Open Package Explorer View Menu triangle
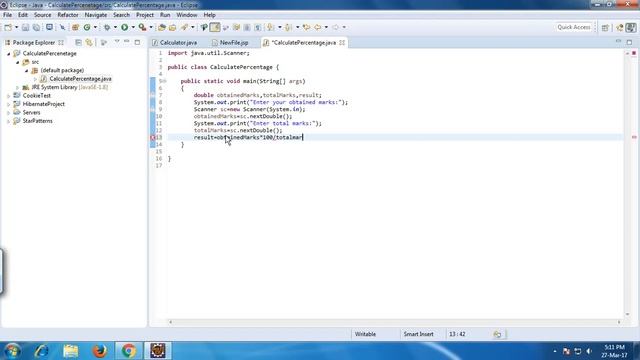The width and height of the screenshot is (640, 360). click(x=117, y=42)
